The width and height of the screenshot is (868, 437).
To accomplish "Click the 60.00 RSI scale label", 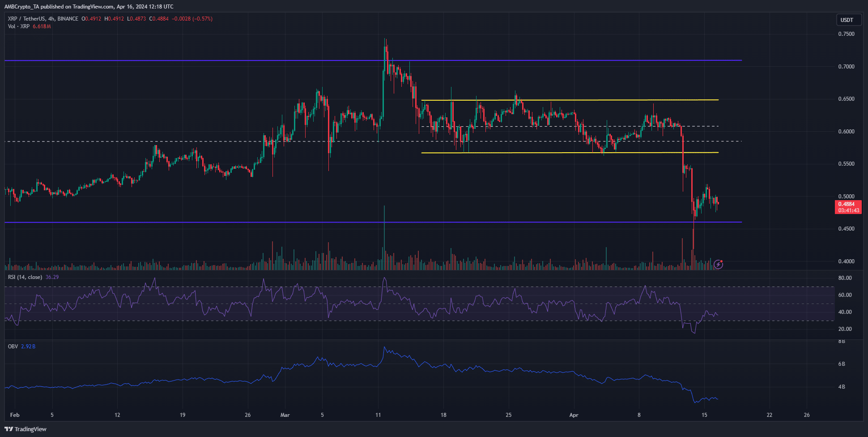I will (x=845, y=295).
